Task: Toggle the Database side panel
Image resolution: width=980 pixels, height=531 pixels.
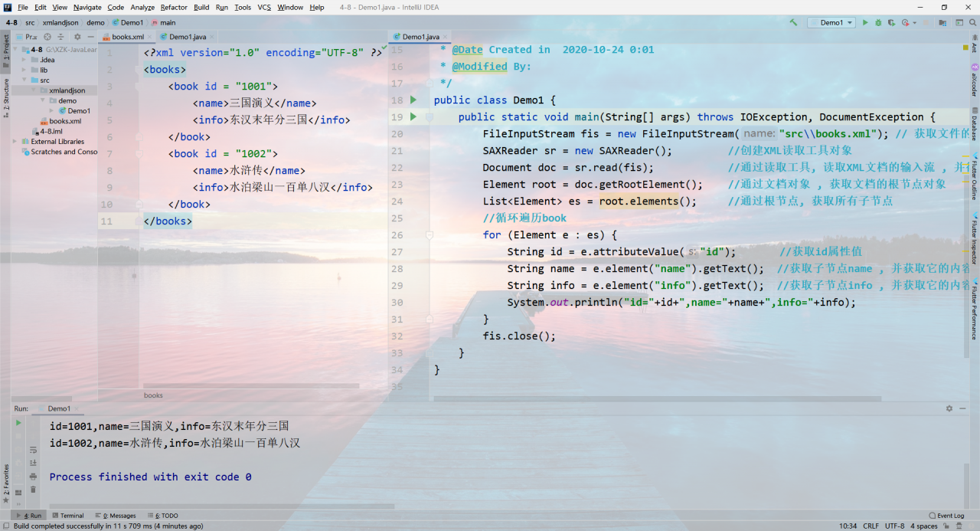Action: click(974, 124)
